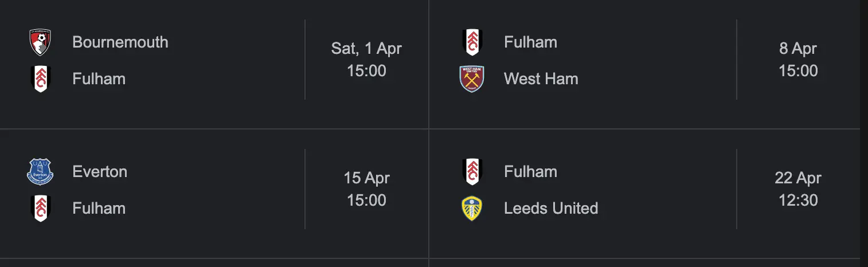
Task: Click the 15 Apr 15:00 kickoff time
Action: pyautogui.click(x=366, y=200)
